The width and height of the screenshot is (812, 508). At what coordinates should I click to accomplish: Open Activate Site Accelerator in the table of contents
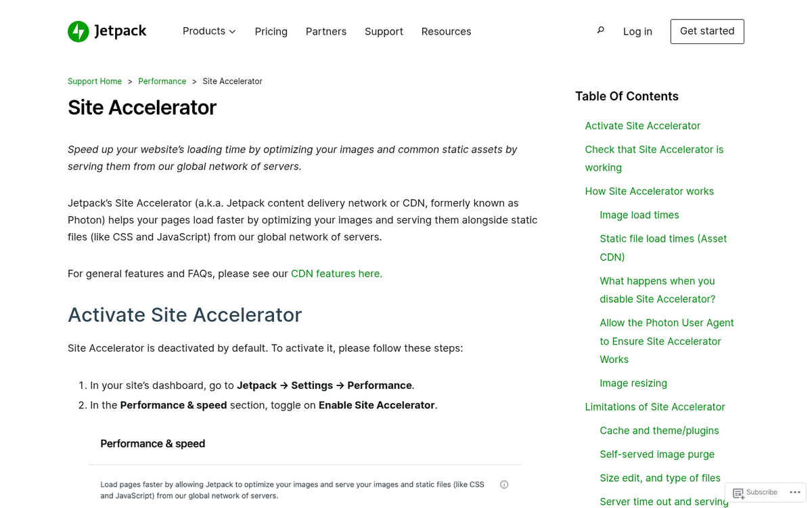click(642, 125)
